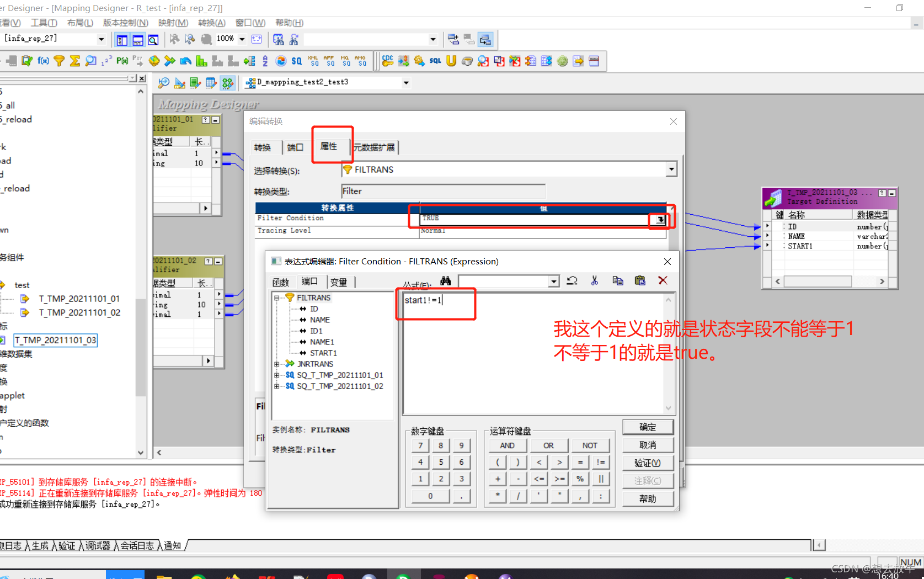Image resolution: width=924 pixels, height=579 pixels.
Task: Click the Aggregator sigma toolbar icon
Action: click(75, 61)
